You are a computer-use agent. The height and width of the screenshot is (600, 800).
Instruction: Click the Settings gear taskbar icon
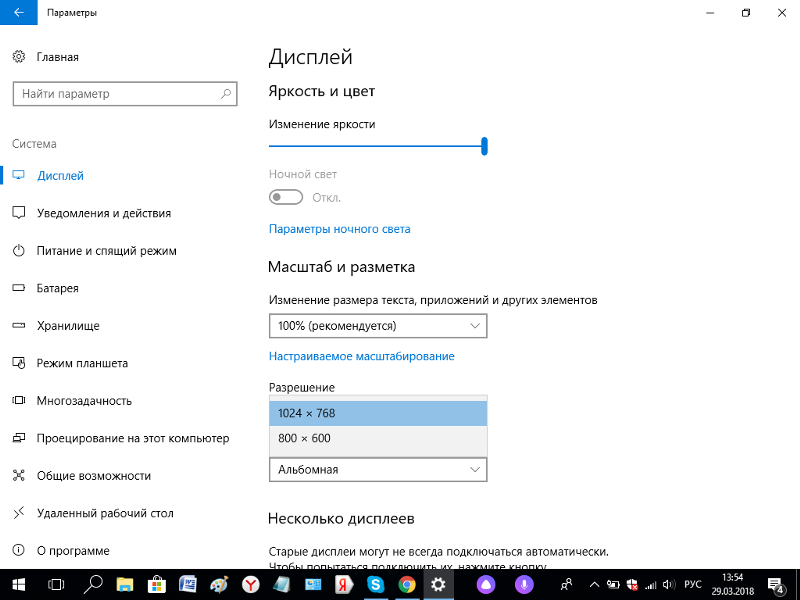(438, 585)
